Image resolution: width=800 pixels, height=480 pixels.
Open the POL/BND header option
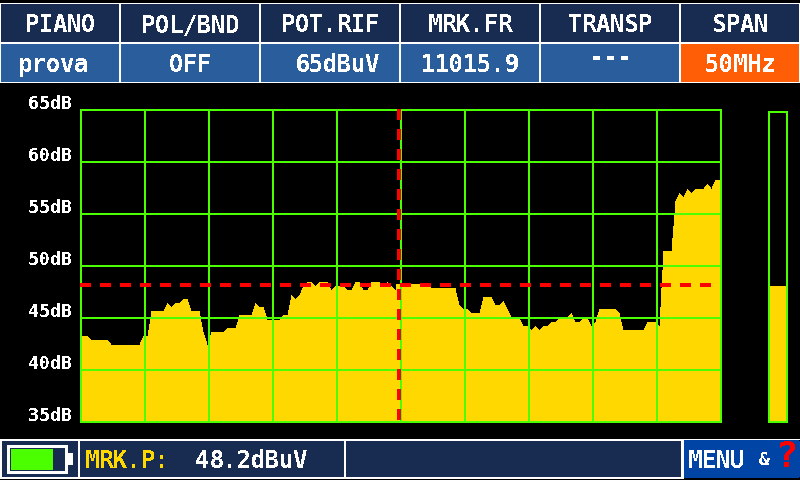pos(190,23)
